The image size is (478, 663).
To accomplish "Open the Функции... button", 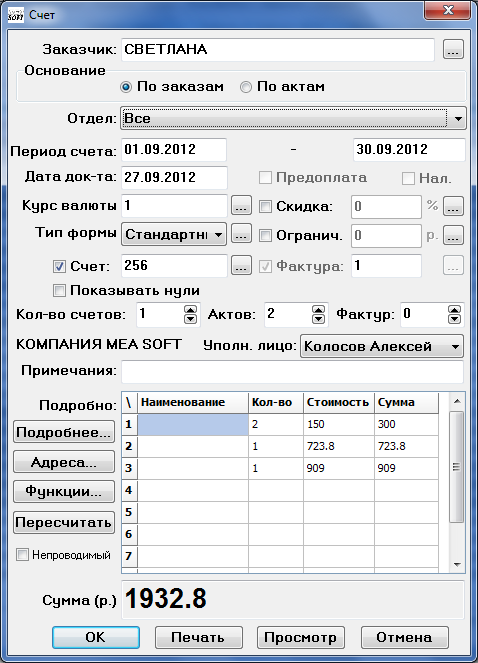I will [64, 492].
